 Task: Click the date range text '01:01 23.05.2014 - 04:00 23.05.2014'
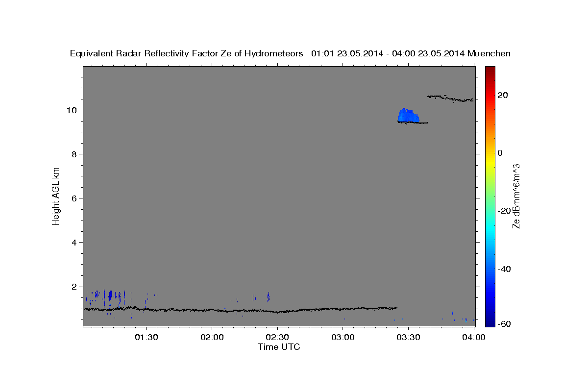click(x=388, y=54)
